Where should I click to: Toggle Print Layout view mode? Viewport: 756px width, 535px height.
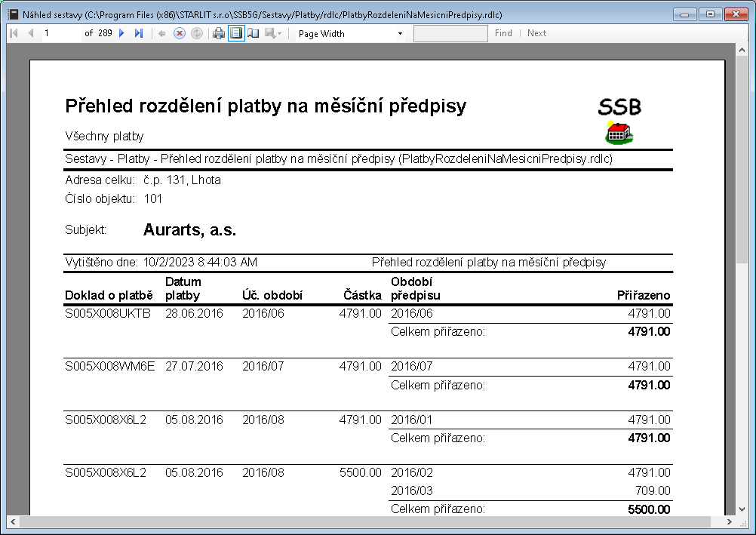pyautogui.click(x=236, y=33)
